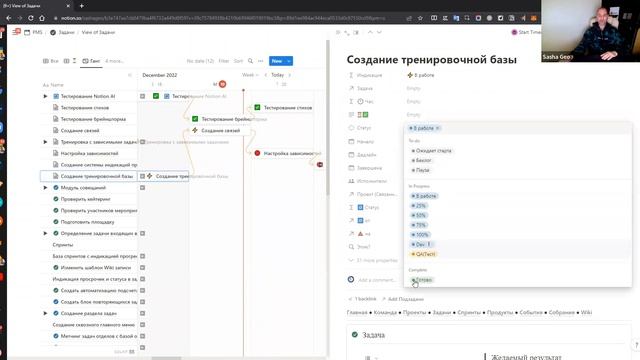Viewport: 640px width, 360px height.
Task: Switch to the Гант view tab
Action: tap(91, 61)
